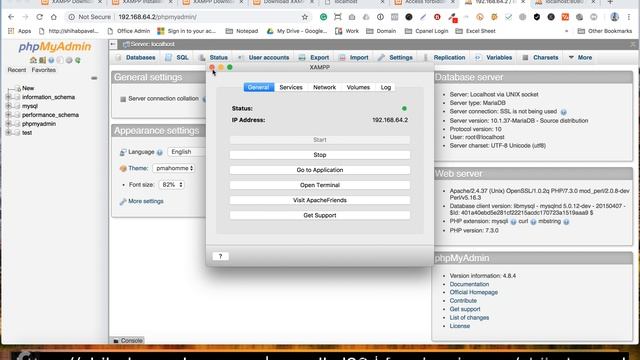Switch to Favorites in the navigation panel

43,70
